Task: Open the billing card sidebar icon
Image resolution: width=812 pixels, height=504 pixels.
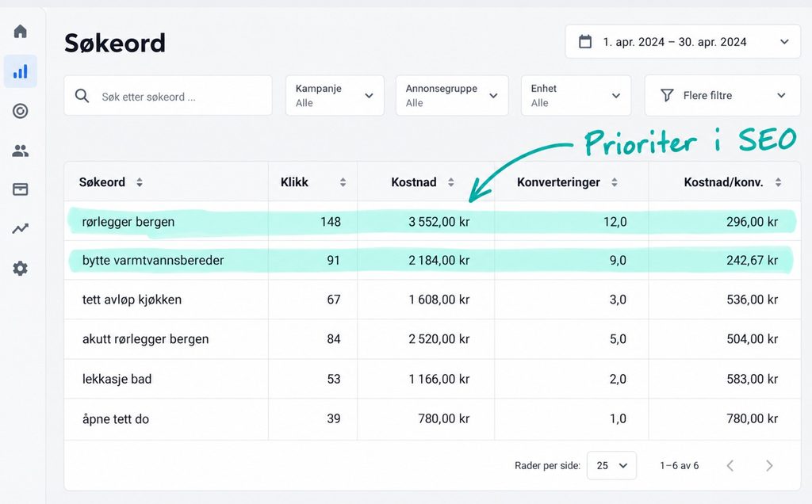Action: point(20,189)
